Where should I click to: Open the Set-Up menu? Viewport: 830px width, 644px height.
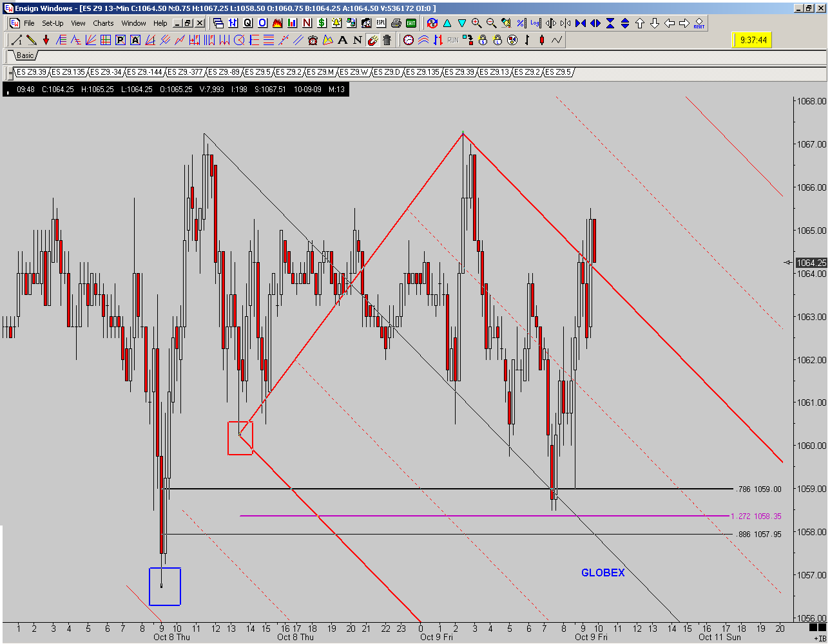pos(53,23)
